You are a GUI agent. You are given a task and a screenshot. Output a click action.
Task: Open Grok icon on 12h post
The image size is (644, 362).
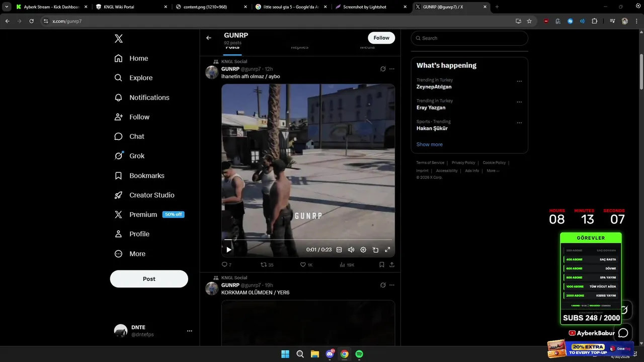tap(383, 69)
